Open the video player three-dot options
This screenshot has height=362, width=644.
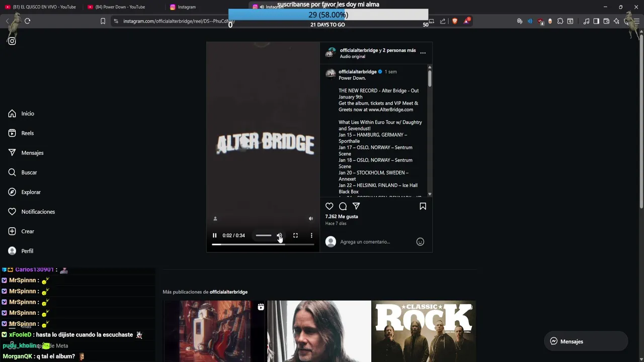(x=311, y=235)
